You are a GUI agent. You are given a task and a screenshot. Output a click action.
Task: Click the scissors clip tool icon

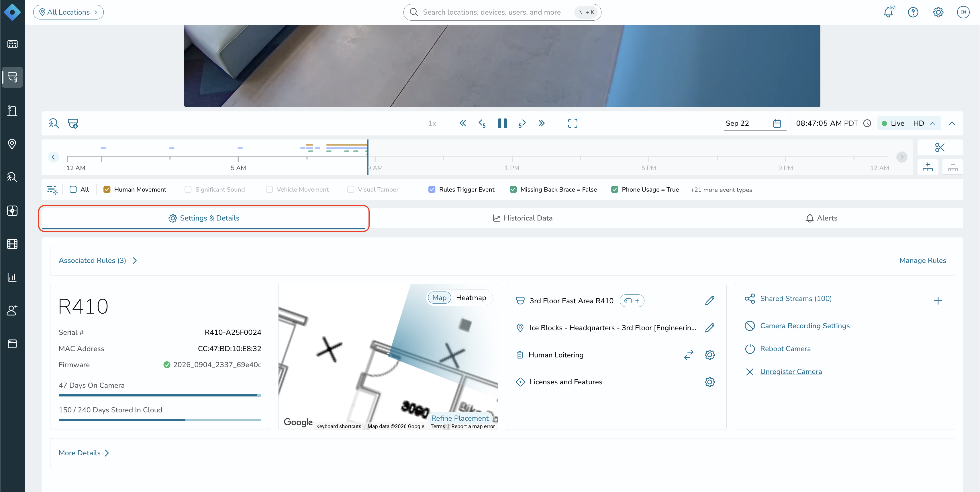[x=940, y=147]
